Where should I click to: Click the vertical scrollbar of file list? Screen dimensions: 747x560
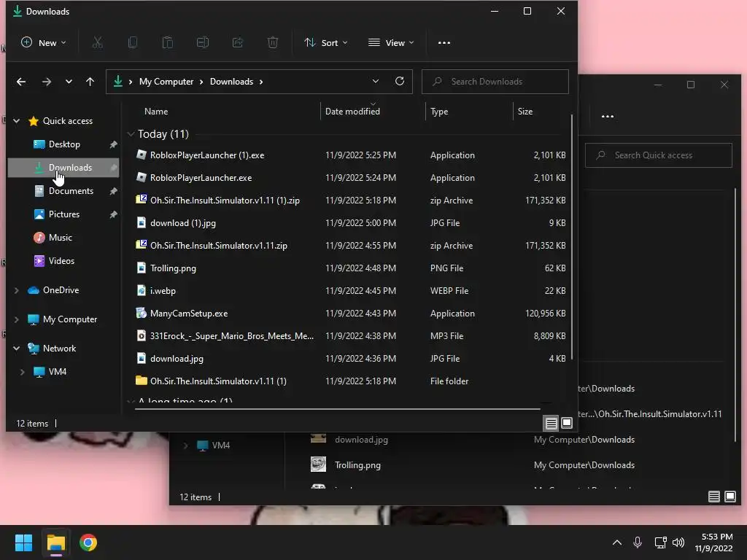[x=571, y=237]
